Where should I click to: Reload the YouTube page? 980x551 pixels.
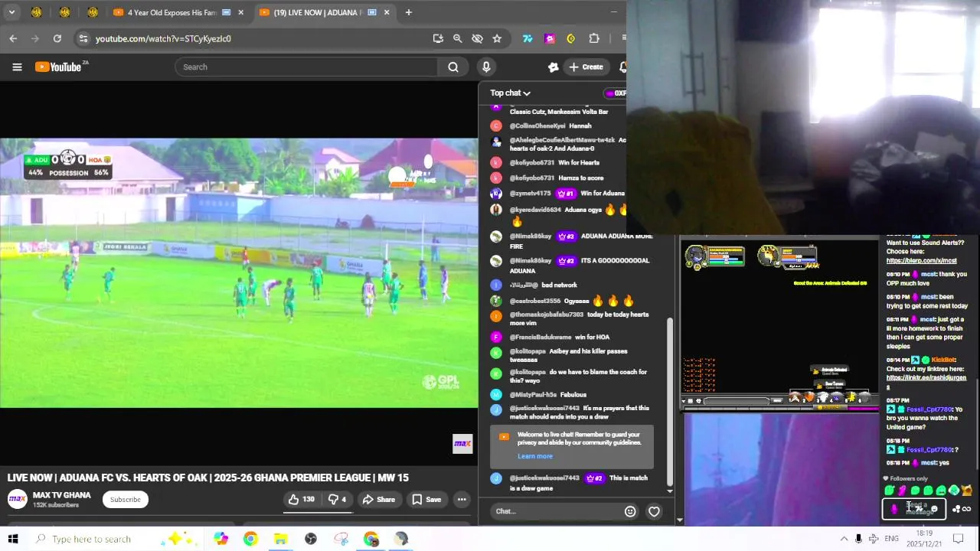click(x=57, y=38)
